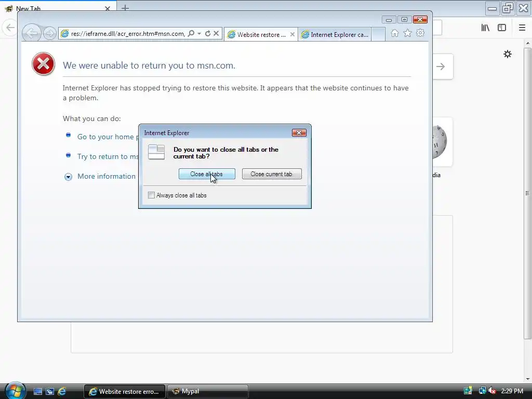The width and height of the screenshot is (532, 399).
Task: Select Website restore error taskbar button
Action: (x=125, y=392)
